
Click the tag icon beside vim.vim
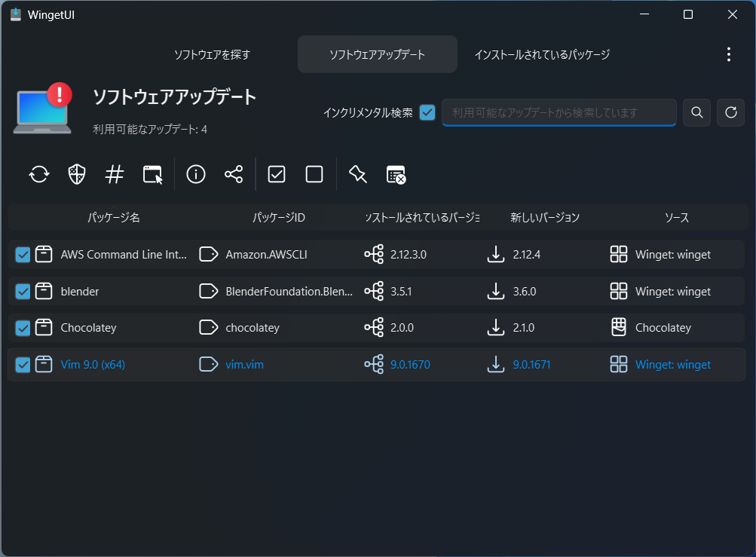click(x=208, y=364)
